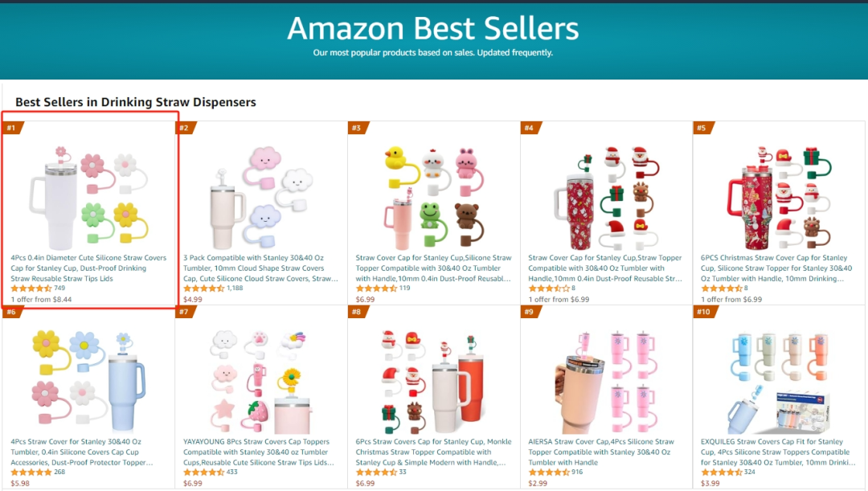Image resolution: width=868 pixels, height=491 pixels.
Task: Click the '1 offer from $8.44' link
Action: click(42, 300)
